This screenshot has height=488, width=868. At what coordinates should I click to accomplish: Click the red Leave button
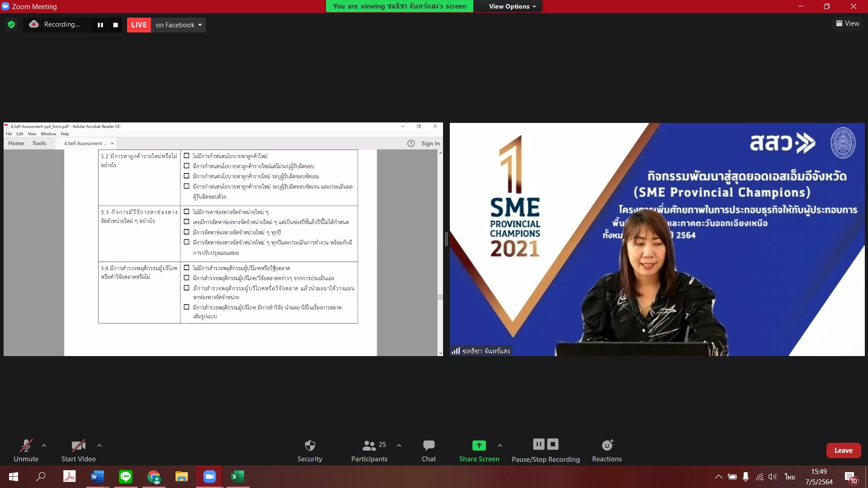pyautogui.click(x=843, y=450)
